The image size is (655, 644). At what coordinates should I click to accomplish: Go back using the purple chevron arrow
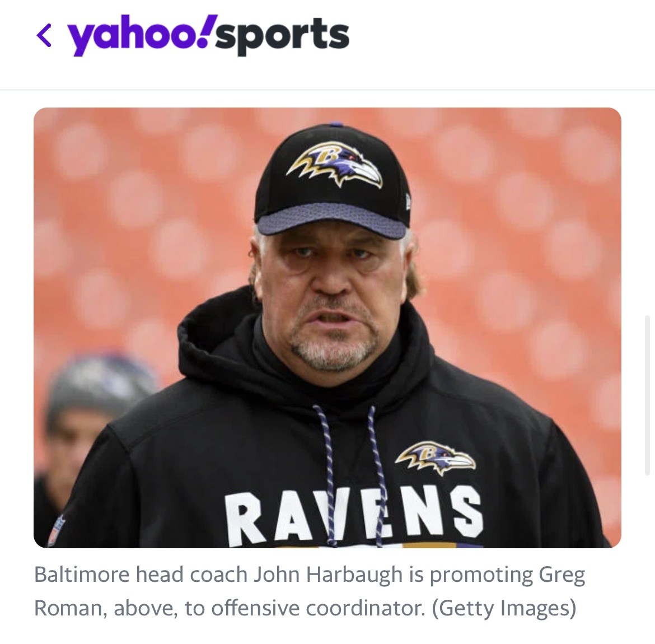point(44,35)
